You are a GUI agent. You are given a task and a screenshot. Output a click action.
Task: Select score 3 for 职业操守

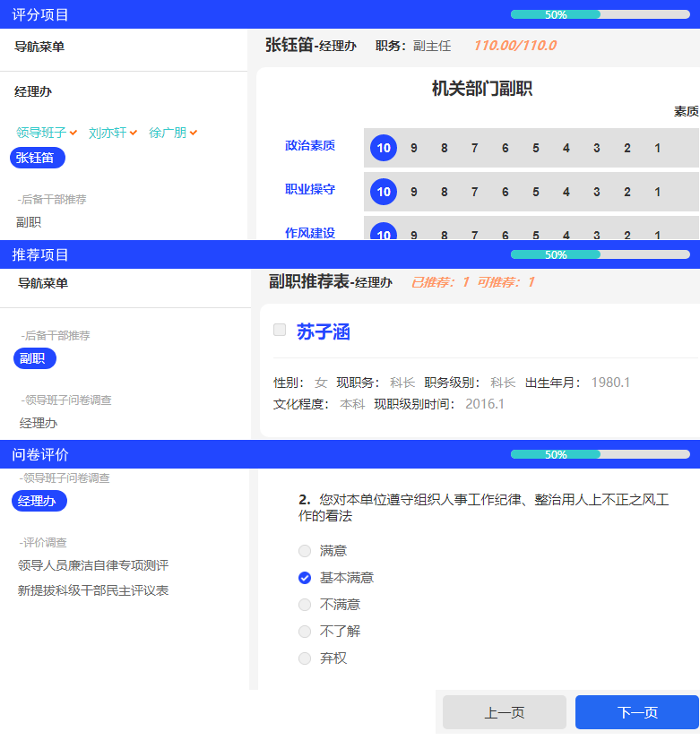click(597, 192)
